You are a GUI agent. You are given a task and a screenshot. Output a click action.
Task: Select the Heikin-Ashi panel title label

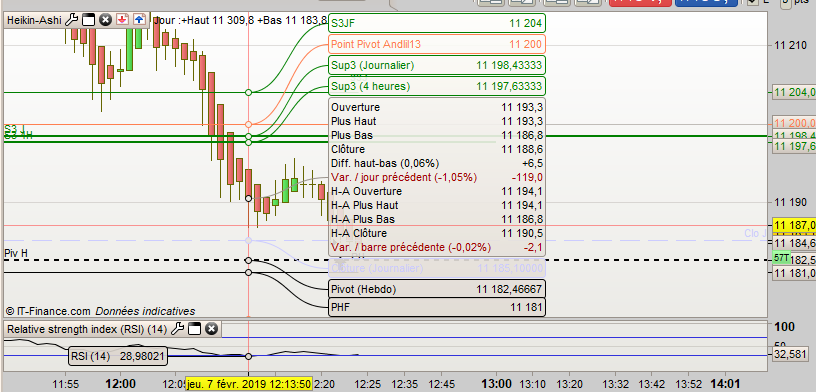[34, 20]
